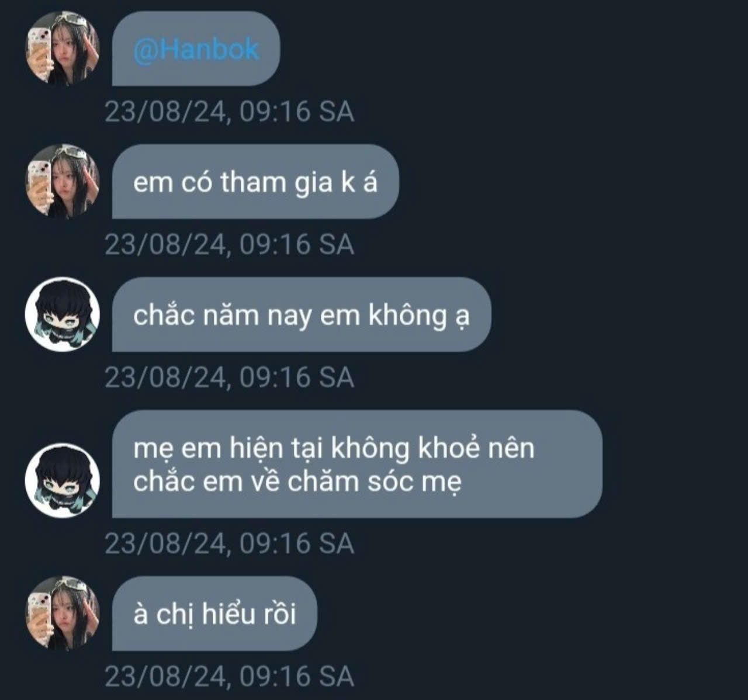Click date 23/08/24 under 'à chị hiểu rồi'

click(165, 676)
